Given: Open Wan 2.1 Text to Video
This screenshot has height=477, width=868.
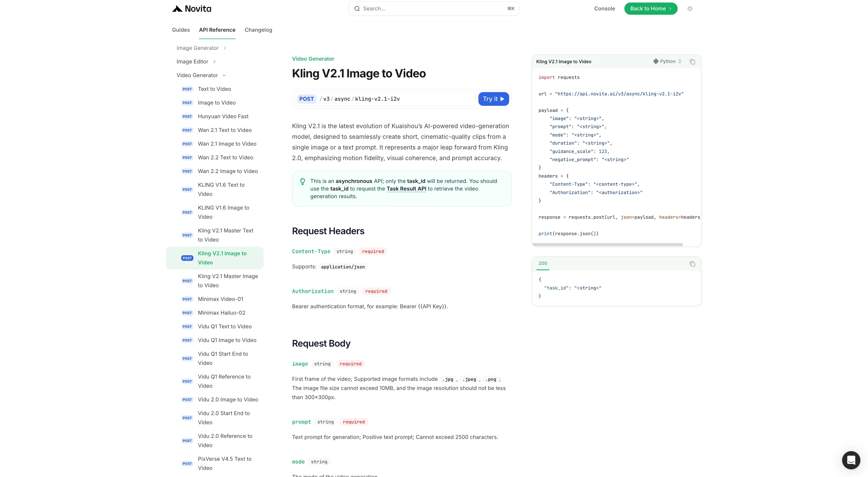Looking at the screenshot, I should pyautogui.click(x=214, y=130).
